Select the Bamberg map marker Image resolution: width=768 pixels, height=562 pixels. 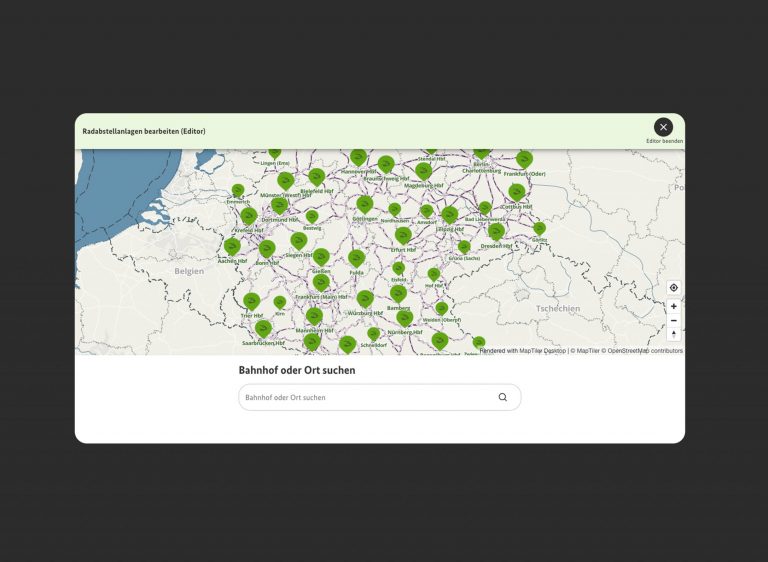398,292
